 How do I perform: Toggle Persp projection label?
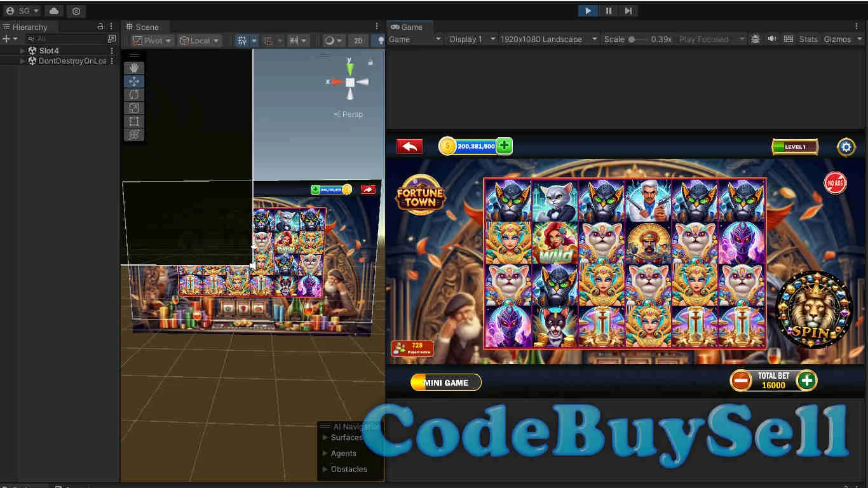(349, 114)
